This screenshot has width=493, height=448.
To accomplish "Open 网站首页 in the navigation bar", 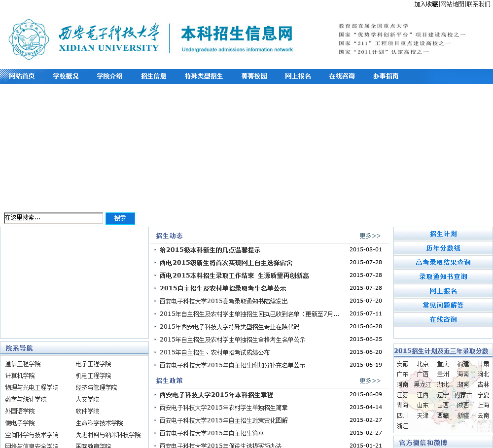I will pyautogui.click(x=22, y=76).
